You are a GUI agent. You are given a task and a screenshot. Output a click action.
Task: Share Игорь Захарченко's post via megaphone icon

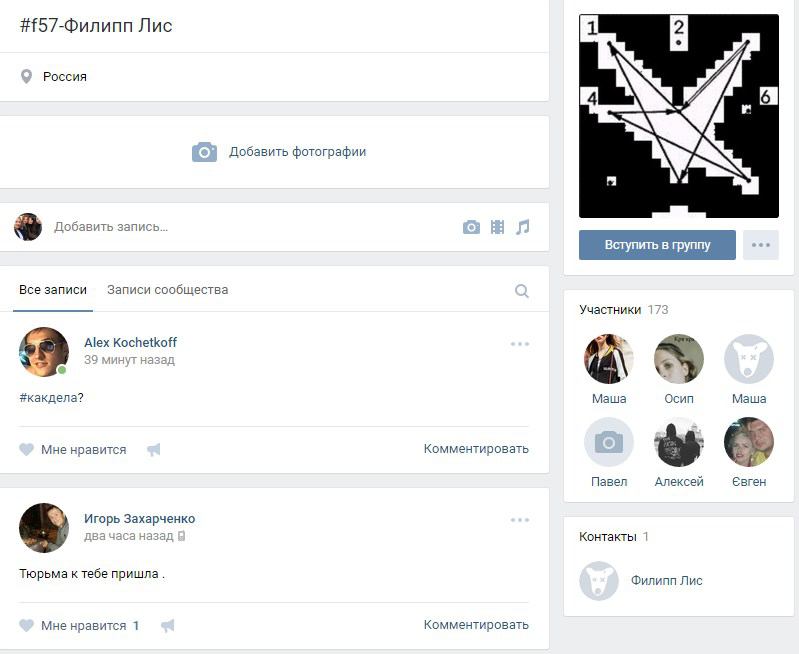168,625
